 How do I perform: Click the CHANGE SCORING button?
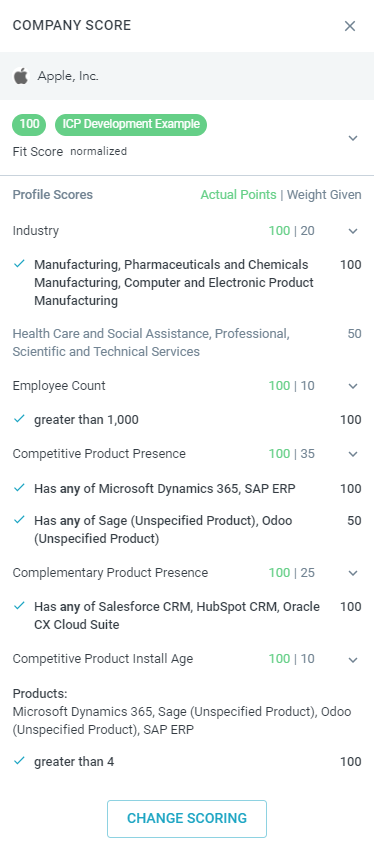tap(187, 819)
